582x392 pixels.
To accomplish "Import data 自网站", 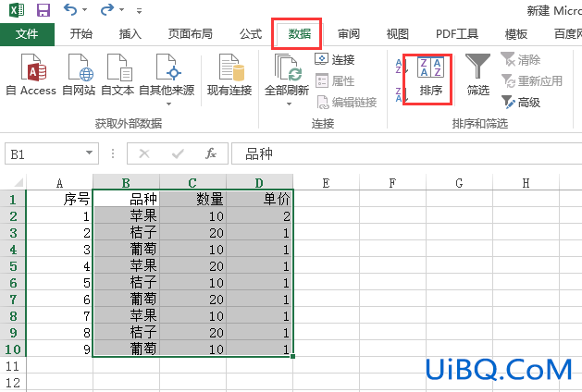I will pyautogui.click(x=79, y=75).
